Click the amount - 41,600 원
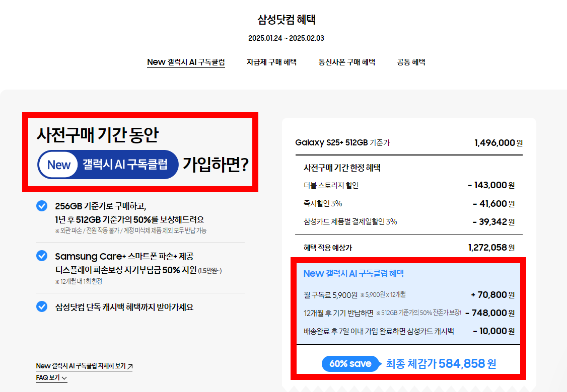The width and height of the screenshot is (567, 392). pyautogui.click(x=493, y=204)
